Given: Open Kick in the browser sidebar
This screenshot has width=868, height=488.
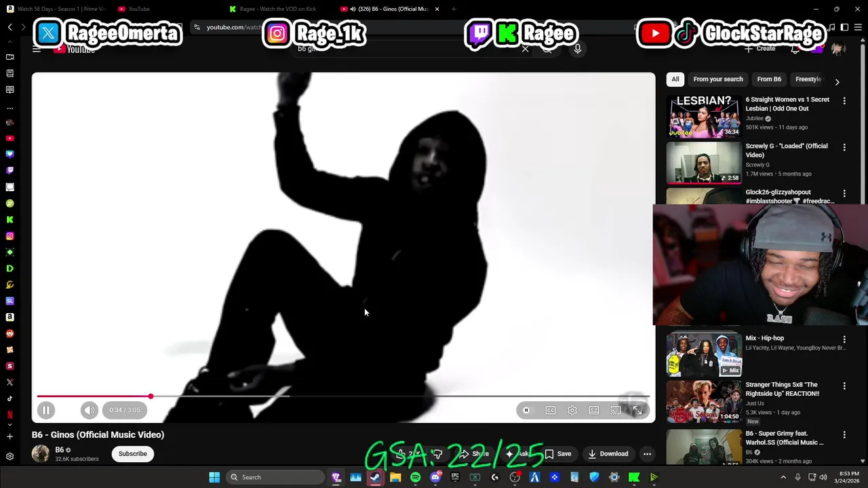Looking at the screenshot, I should 9,220.
